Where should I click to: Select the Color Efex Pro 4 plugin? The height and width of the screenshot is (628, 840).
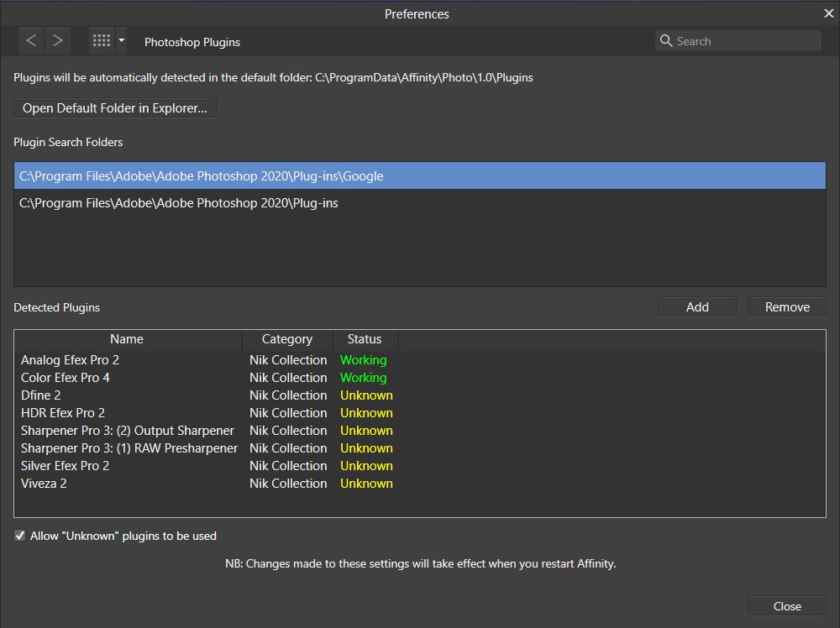419,378
